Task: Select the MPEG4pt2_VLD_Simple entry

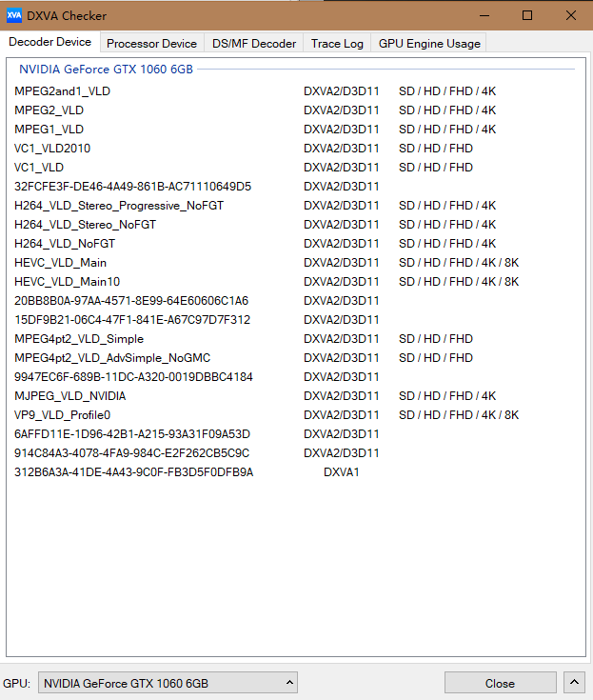Action: pos(79,338)
